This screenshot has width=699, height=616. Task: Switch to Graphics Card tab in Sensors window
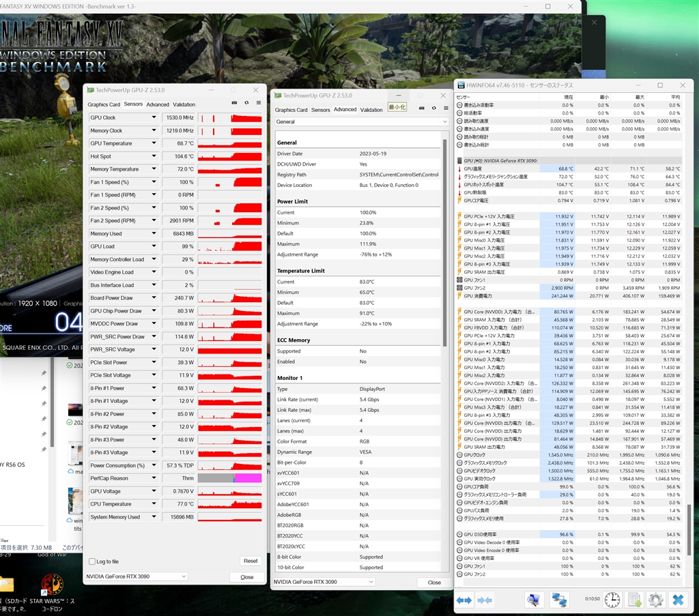(104, 104)
